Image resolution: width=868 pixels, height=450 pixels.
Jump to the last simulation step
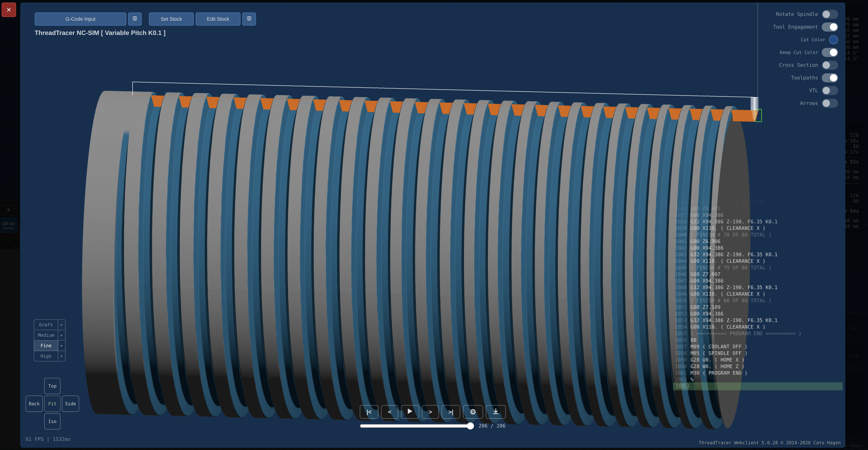(451, 412)
